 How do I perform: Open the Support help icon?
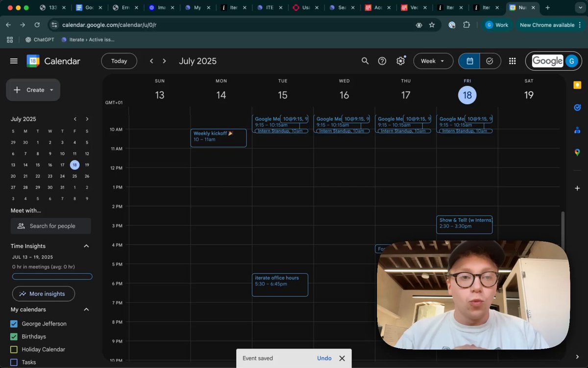tap(382, 61)
